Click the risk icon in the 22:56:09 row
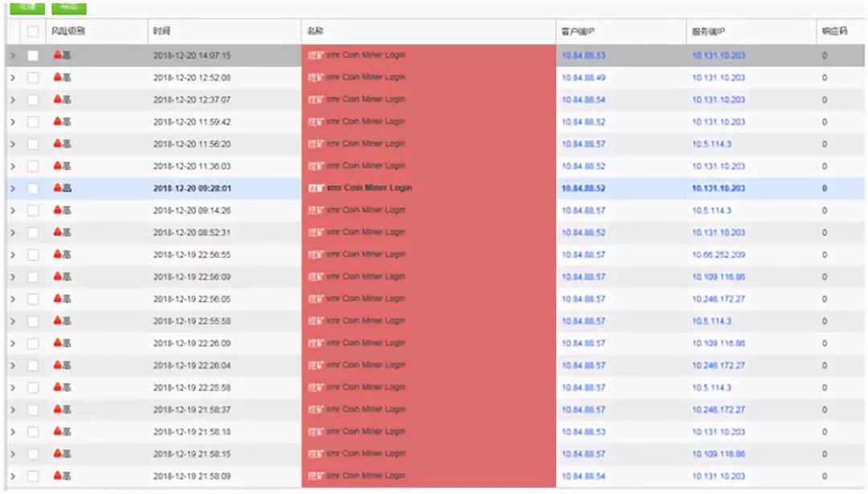This screenshot has width=868, height=494. (x=58, y=276)
